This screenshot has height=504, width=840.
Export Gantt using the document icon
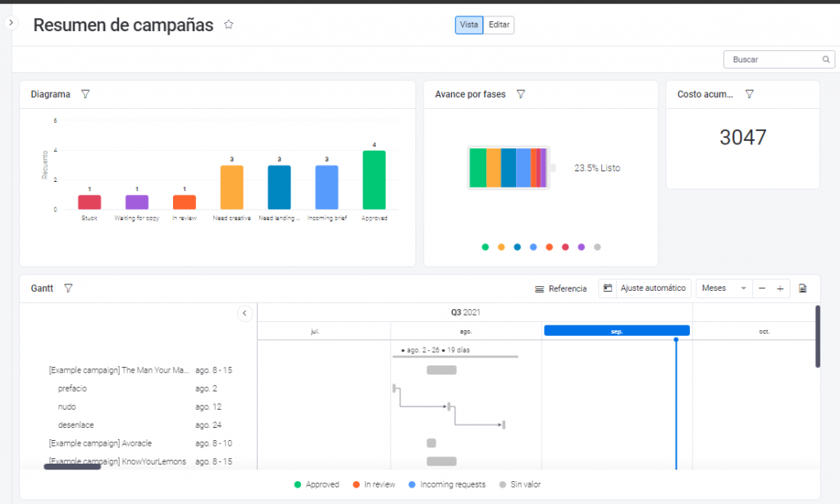click(802, 288)
